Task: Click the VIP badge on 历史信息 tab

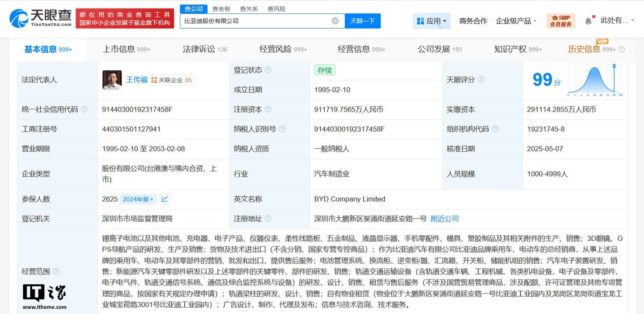Action: tap(602, 41)
